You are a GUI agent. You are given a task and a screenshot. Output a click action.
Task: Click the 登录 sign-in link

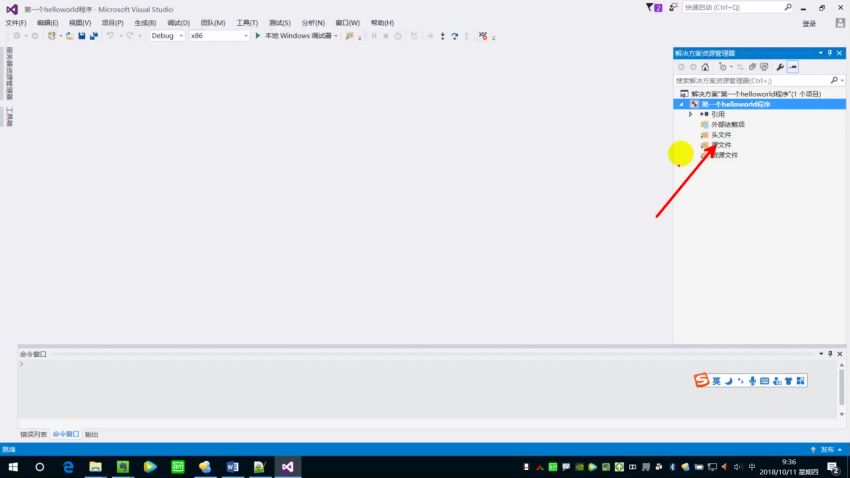(x=809, y=24)
